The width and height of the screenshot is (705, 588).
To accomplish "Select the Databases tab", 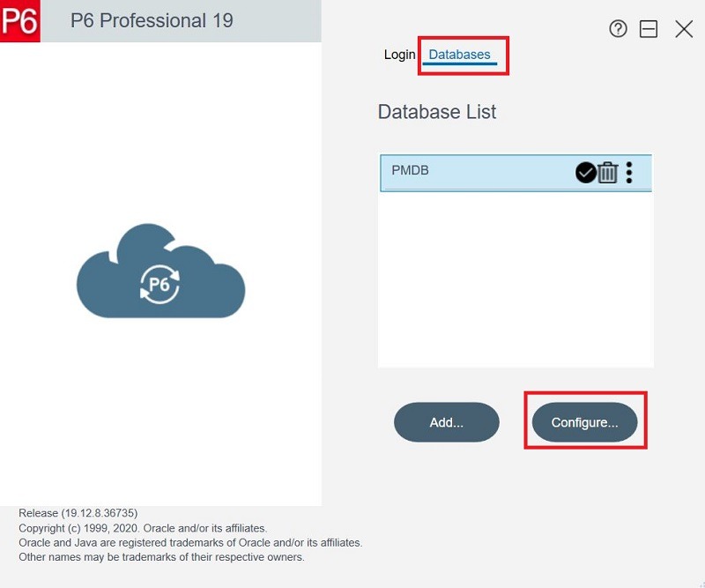I will point(459,55).
